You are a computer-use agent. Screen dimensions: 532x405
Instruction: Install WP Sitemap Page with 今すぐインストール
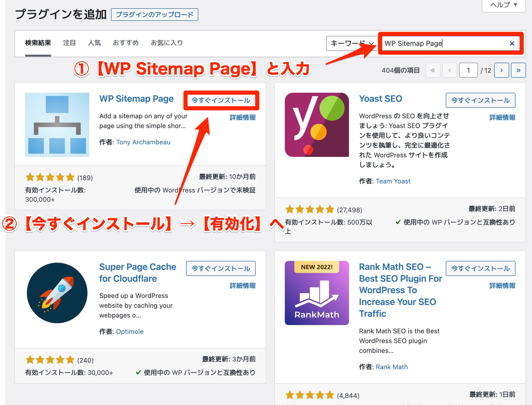coord(221,100)
